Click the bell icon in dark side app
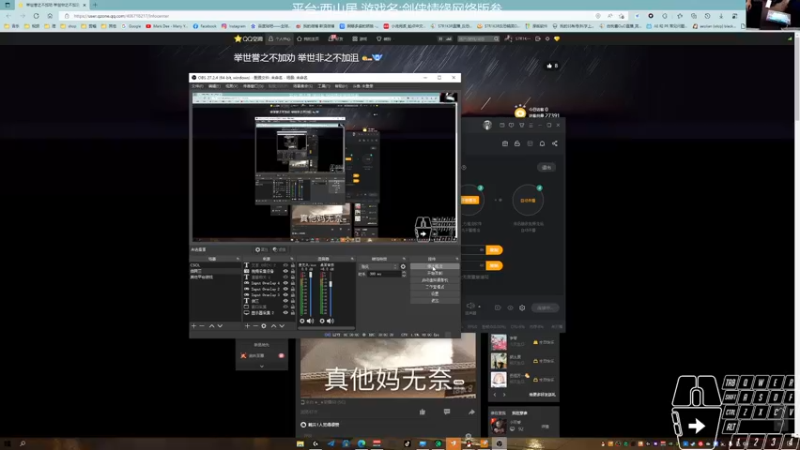 [x=542, y=144]
